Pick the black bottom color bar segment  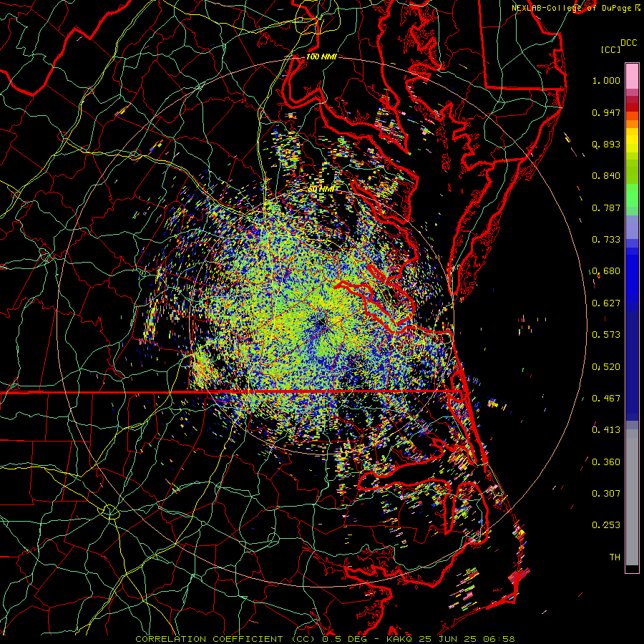point(632,569)
